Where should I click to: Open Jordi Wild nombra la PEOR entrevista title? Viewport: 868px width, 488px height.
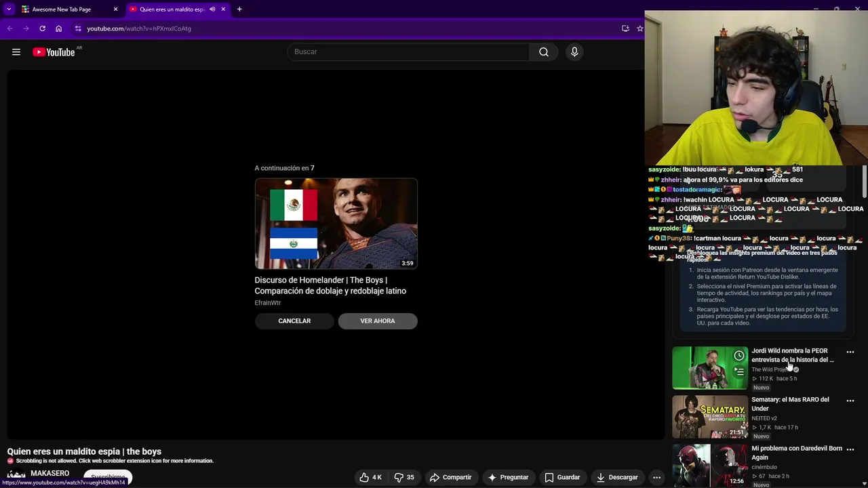(793, 355)
